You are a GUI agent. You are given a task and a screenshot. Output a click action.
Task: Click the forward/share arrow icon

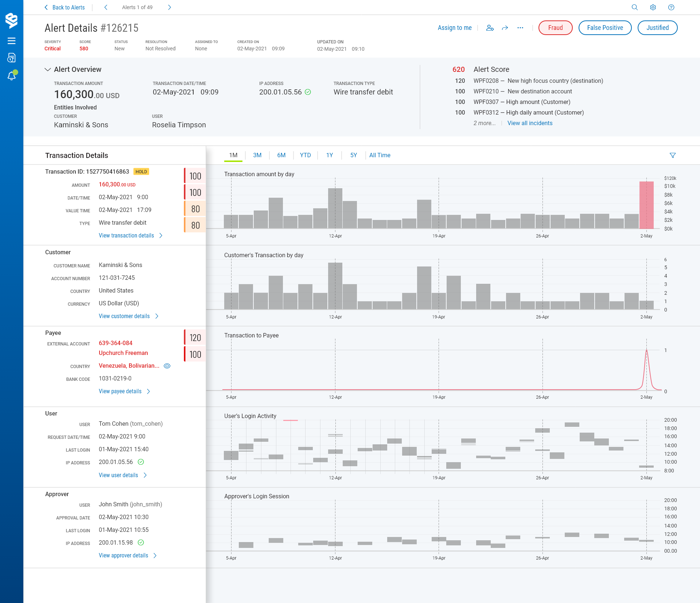pos(505,28)
